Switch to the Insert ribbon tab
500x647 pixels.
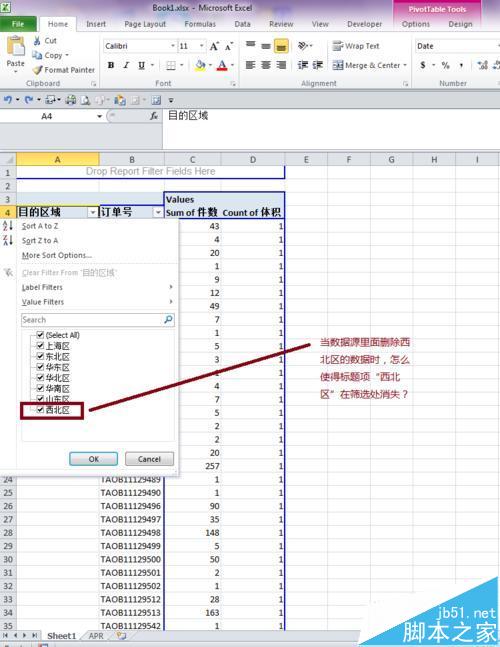pyautogui.click(x=96, y=24)
